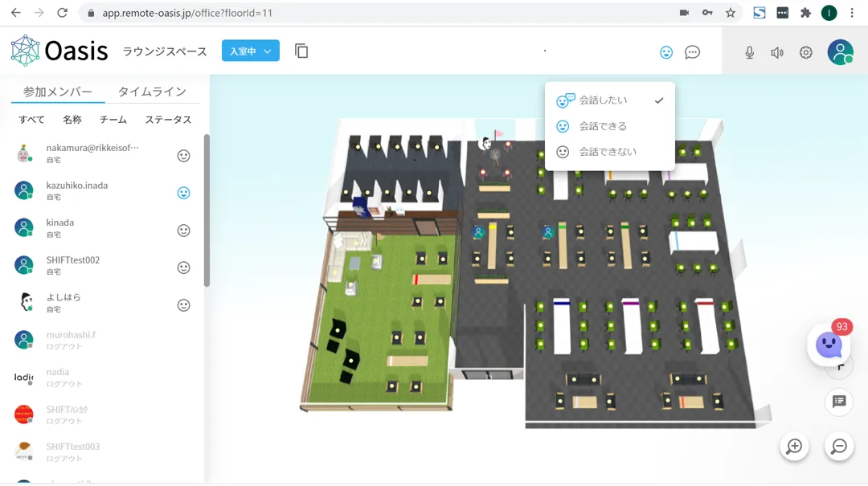This screenshot has height=486, width=868.
Task: Open the purple chatbot assistant bubble
Action: 829,345
